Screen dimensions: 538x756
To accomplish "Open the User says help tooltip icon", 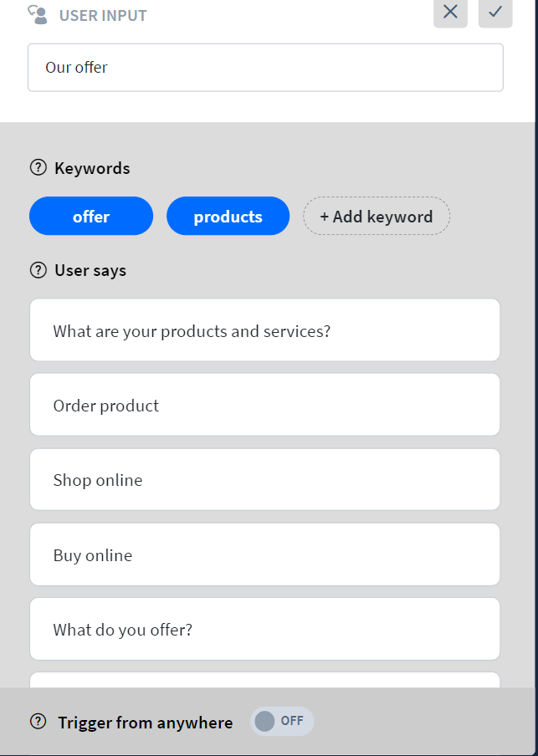I will [38, 270].
